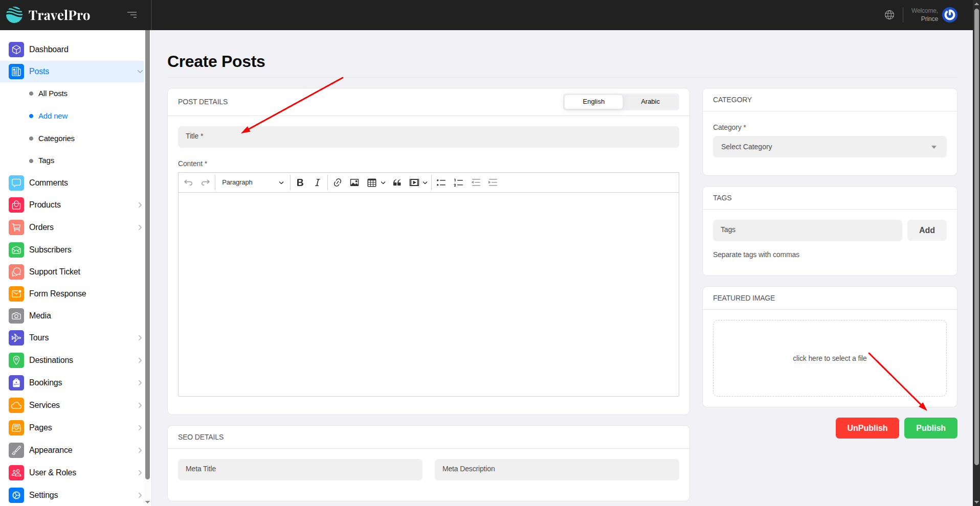Screen dimensions: 980x506
Task: Click the content editor text area
Action: click(x=429, y=294)
